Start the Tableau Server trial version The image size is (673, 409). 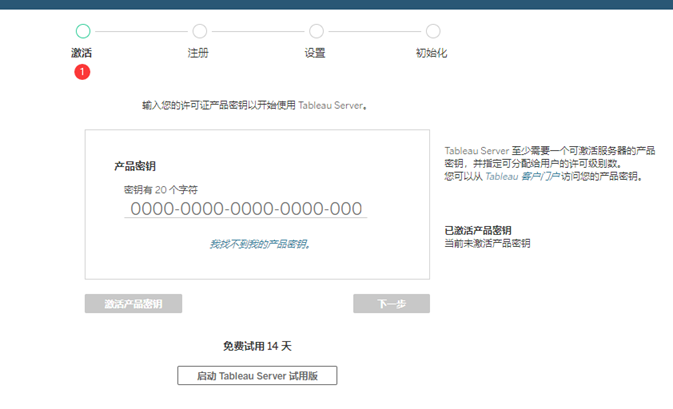pos(257,376)
